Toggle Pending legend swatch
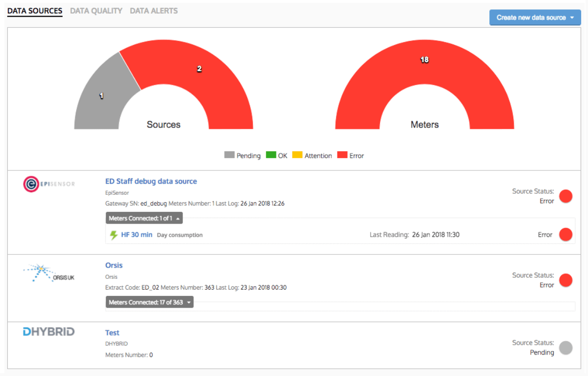 [230, 155]
